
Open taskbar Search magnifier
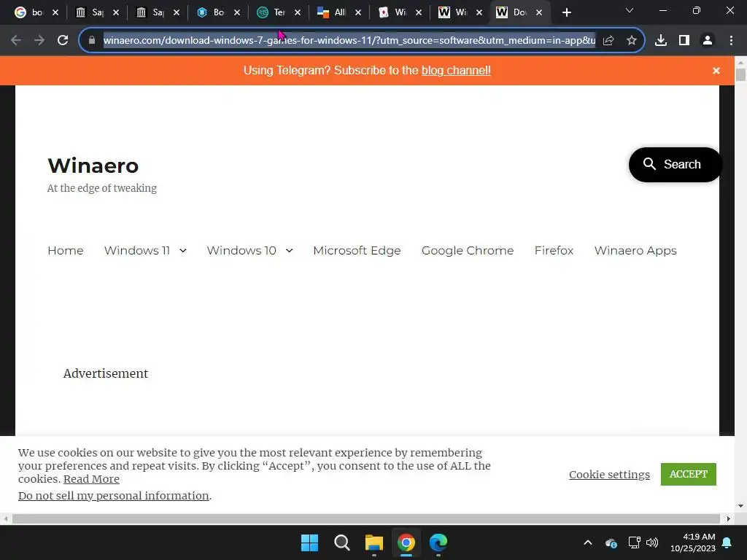(x=342, y=542)
